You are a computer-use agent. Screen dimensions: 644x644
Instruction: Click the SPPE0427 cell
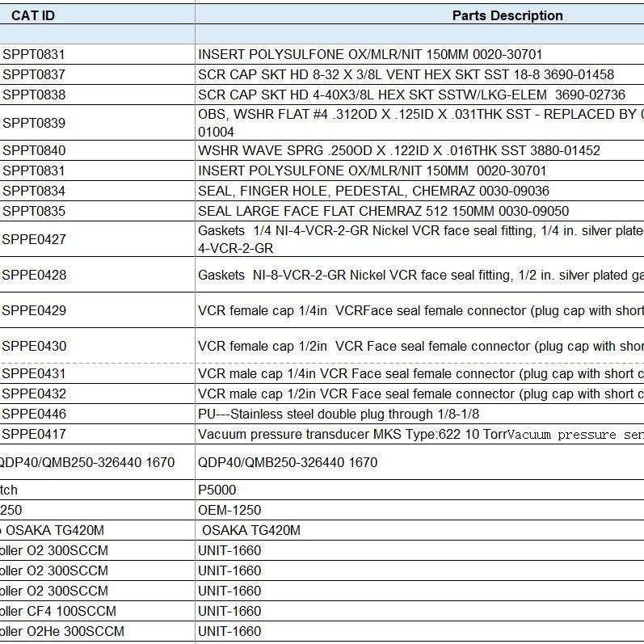click(34, 239)
